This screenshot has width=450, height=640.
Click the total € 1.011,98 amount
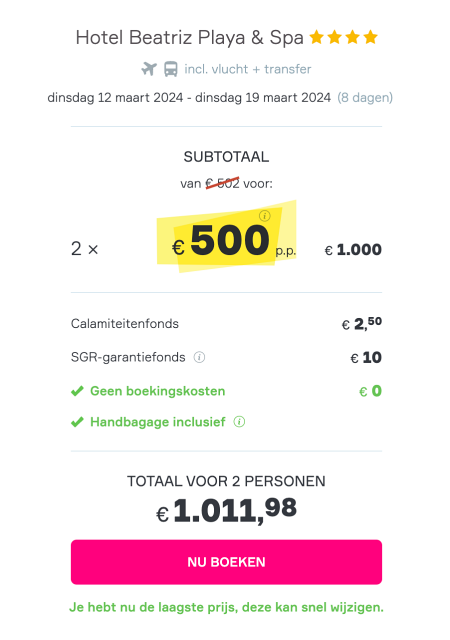(x=226, y=510)
